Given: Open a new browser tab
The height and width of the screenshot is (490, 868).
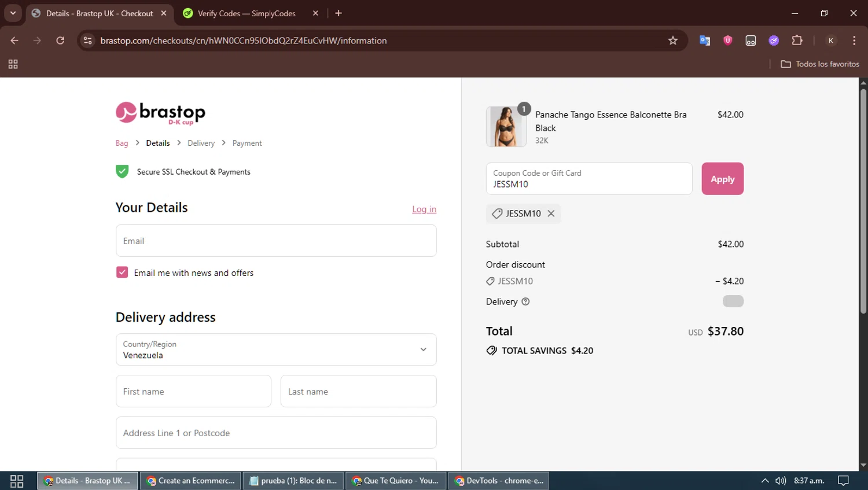Looking at the screenshot, I should tap(339, 13).
